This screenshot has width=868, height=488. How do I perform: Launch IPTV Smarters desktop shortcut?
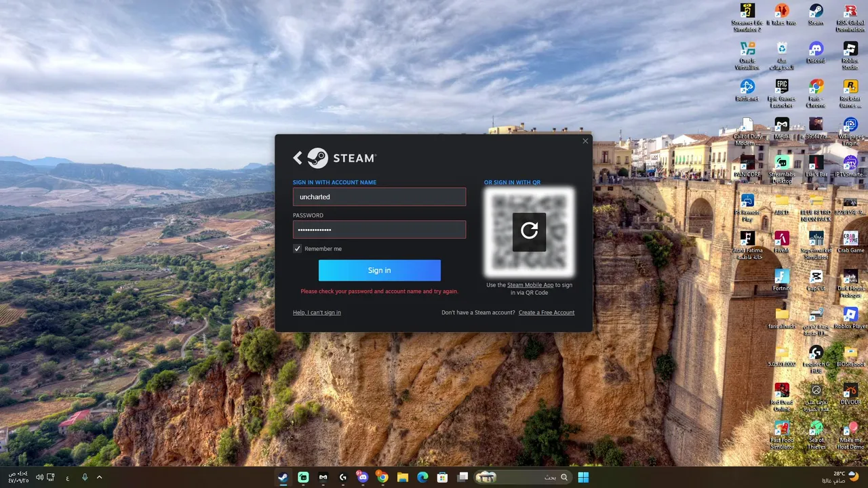click(x=850, y=166)
